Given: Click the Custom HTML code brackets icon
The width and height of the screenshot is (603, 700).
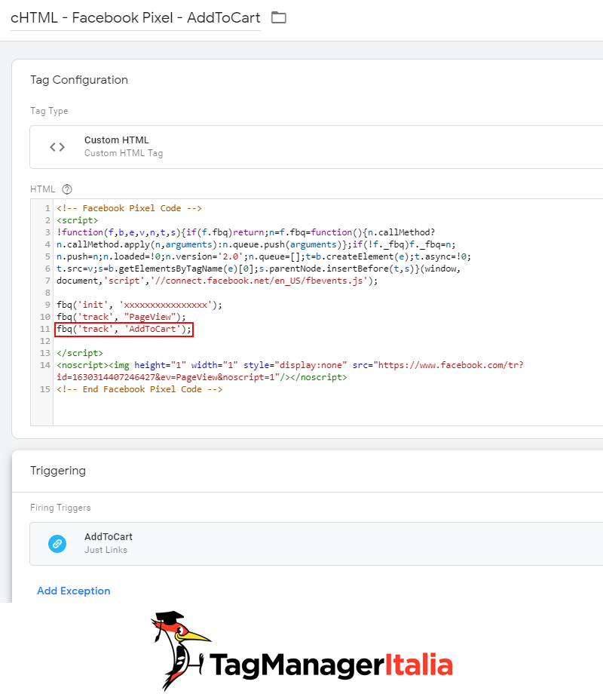Looking at the screenshot, I should point(57,147).
